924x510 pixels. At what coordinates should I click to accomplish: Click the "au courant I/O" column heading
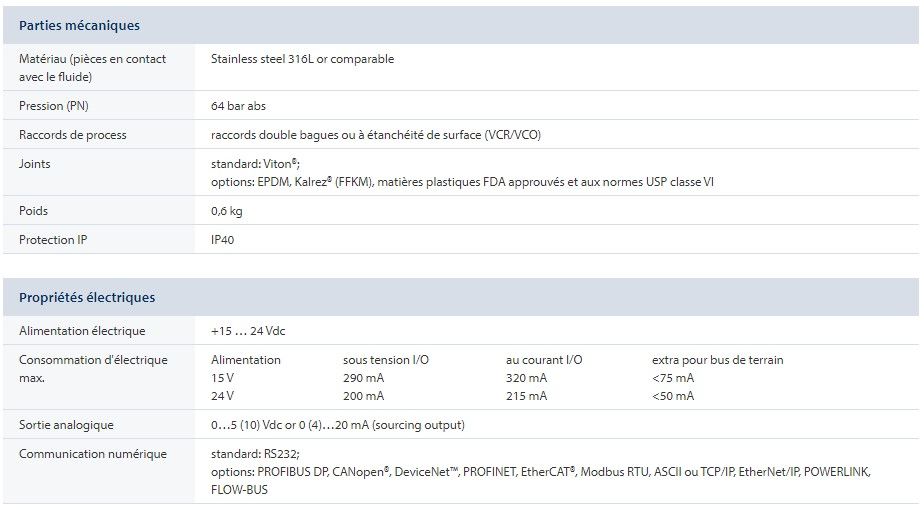544,360
